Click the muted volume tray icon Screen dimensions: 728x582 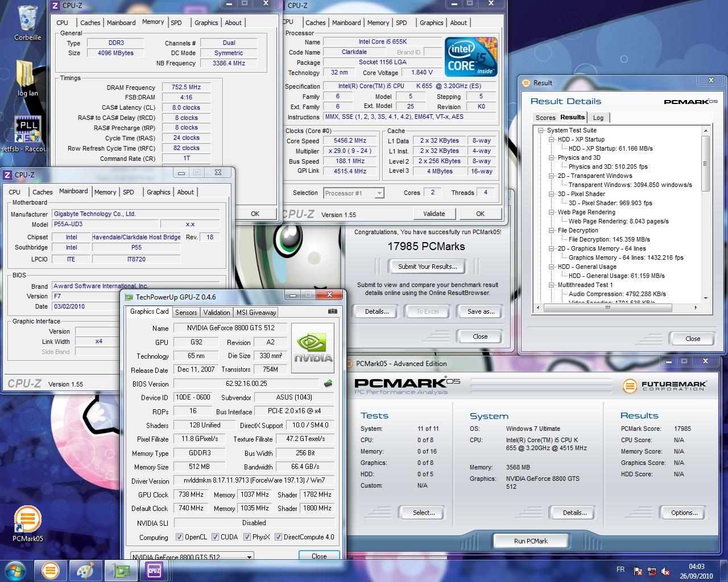point(665,571)
